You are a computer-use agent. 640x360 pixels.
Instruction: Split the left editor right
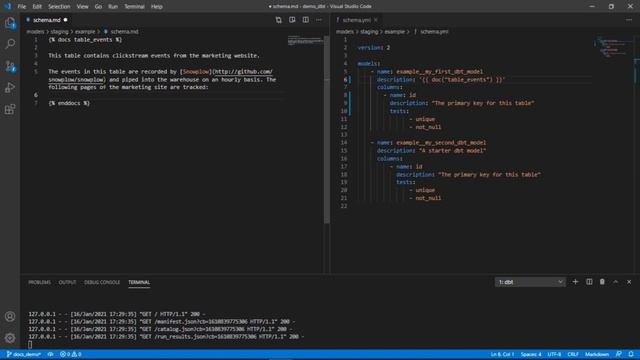tap(305, 20)
